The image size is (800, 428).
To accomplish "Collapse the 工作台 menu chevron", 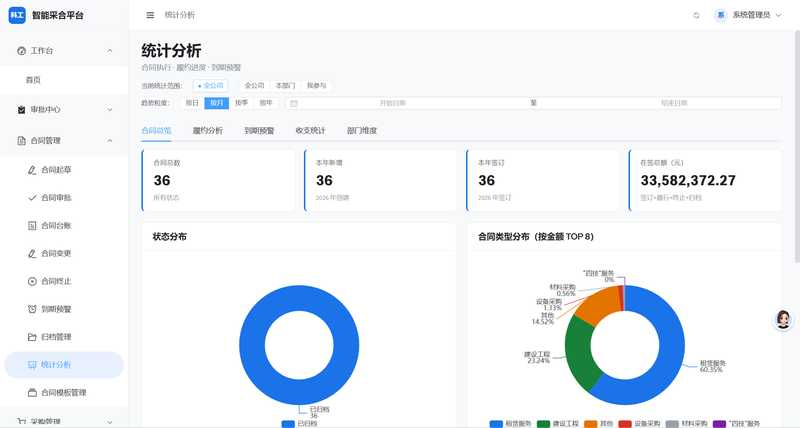I will [x=110, y=51].
